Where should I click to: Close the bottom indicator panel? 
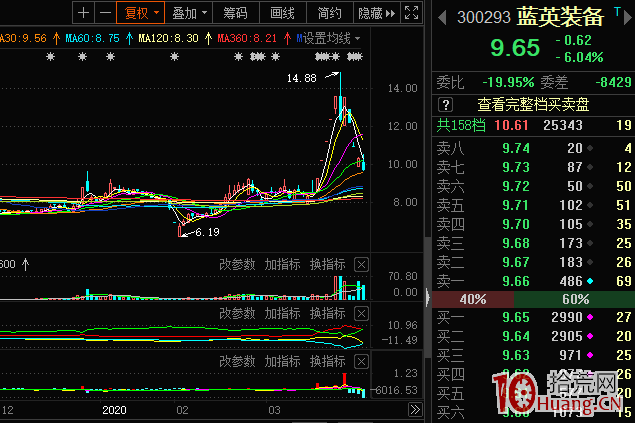tap(361, 360)
